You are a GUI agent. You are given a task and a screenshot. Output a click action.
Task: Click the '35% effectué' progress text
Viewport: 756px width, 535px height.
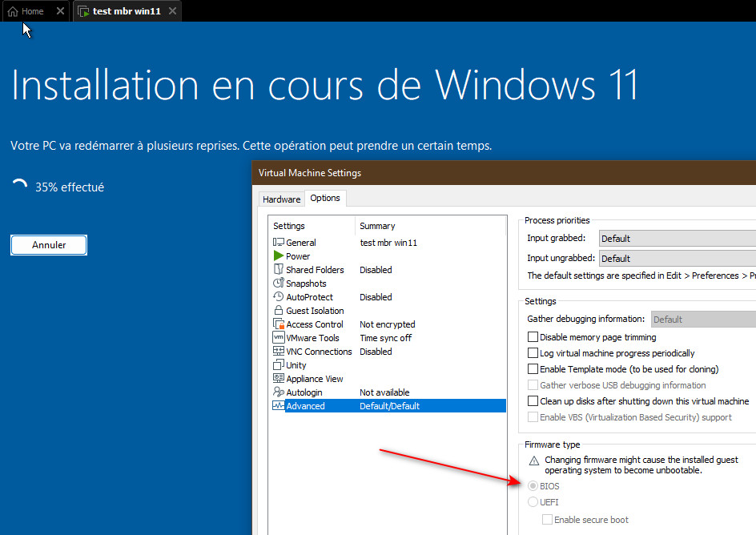coord(70,187)
